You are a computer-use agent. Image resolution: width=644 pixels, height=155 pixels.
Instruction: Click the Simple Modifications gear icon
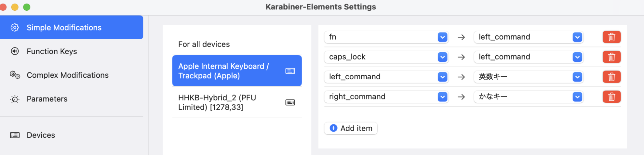(15, 28)
